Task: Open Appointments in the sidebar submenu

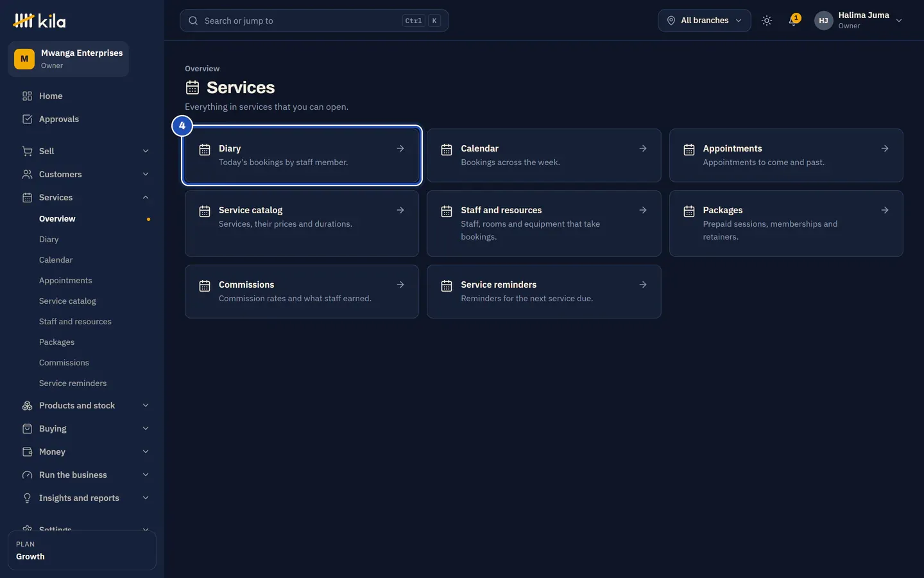Action: click(x=65, y=280)
